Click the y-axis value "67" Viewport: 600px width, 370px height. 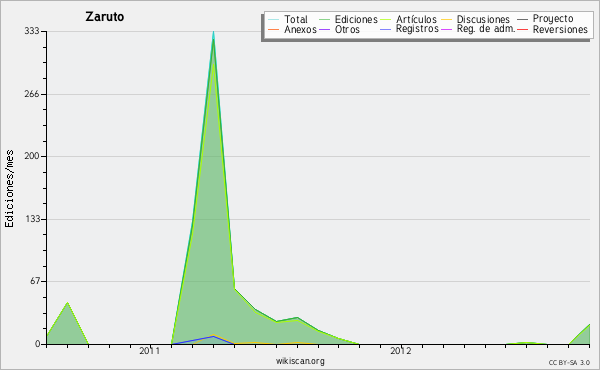[x=35, y=281]
